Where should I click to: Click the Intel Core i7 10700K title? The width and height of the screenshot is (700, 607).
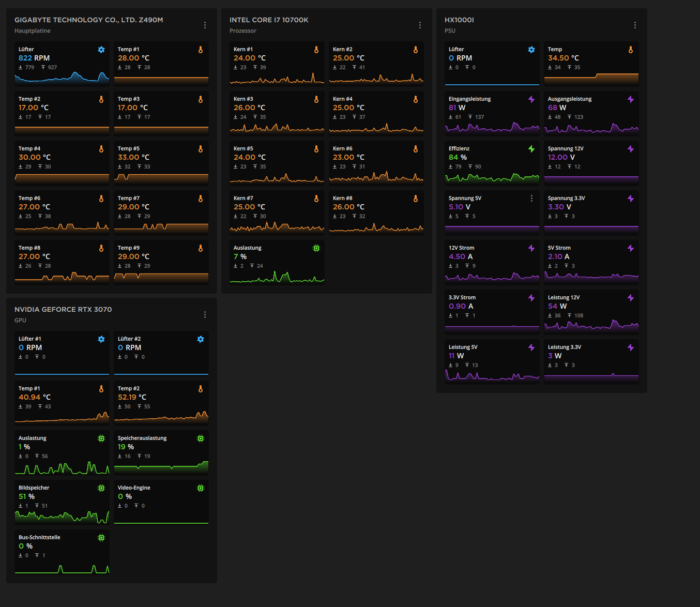click(x=269, y=20)
